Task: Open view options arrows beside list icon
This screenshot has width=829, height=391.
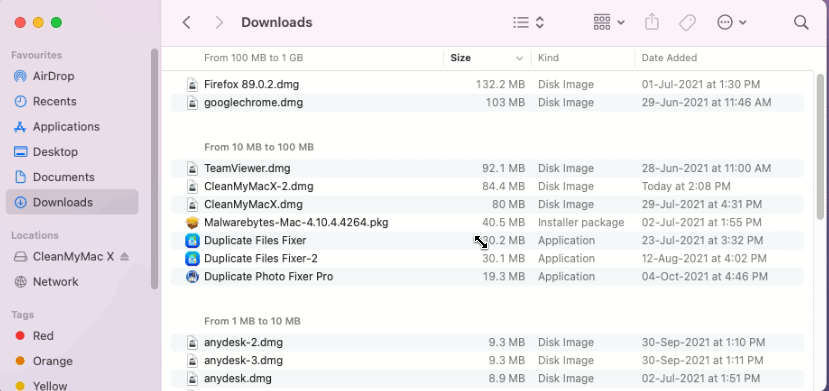Action: coord(540,22)
